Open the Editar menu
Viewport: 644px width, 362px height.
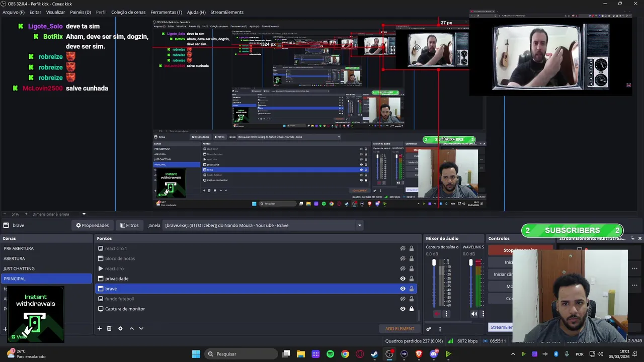[x=35, y=12]
